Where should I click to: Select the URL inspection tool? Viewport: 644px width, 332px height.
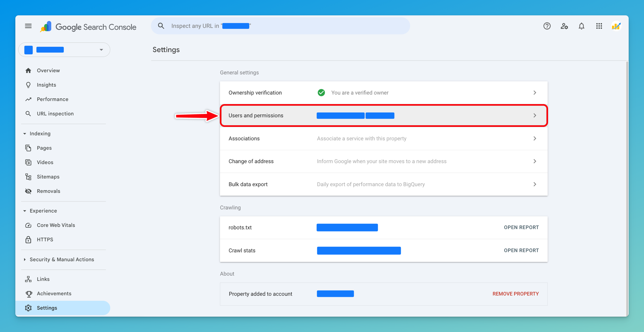55,113
